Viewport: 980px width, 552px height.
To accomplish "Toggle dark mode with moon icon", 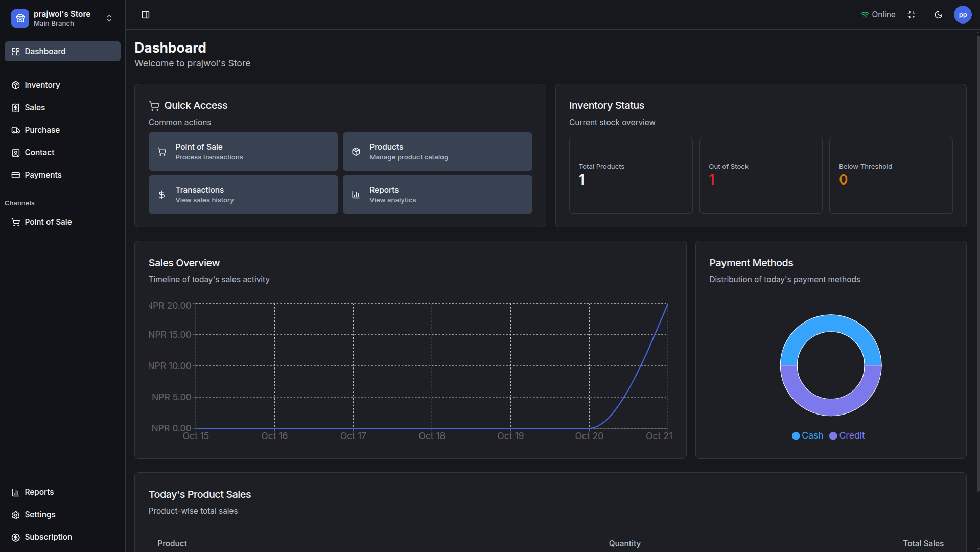I will click(938, 15).
